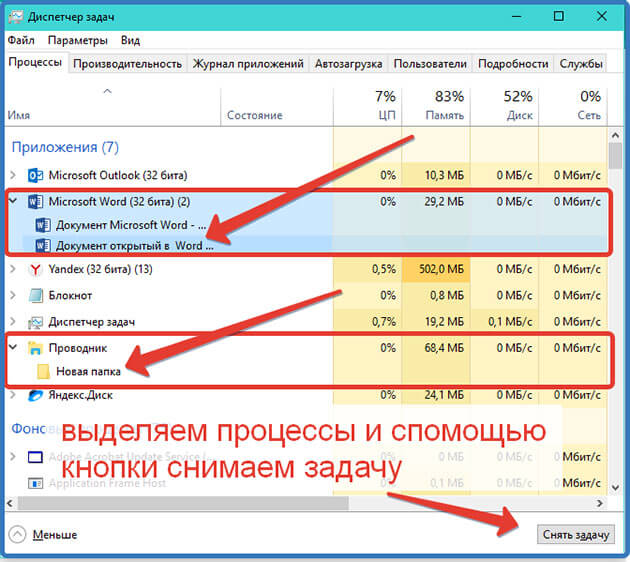This screenshot has width=630, height=562.
Task: Sort by the Диск column header
Action: click(504, 106)
